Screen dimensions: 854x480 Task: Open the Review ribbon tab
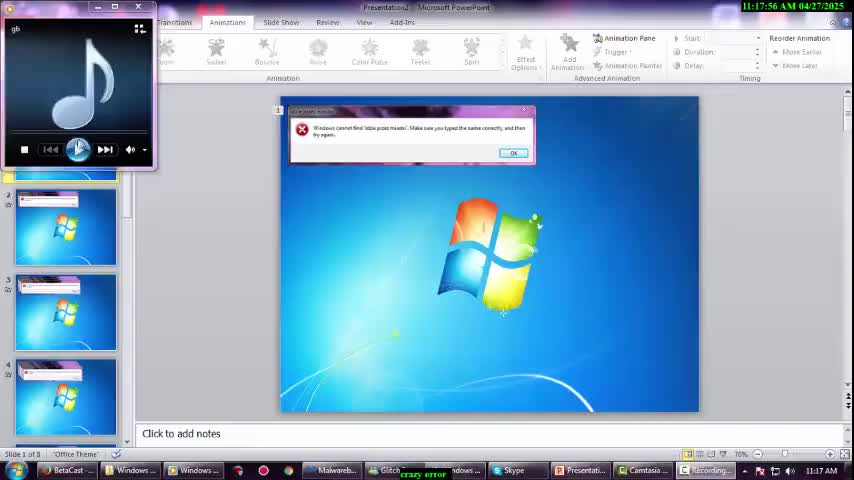point(328,22)
